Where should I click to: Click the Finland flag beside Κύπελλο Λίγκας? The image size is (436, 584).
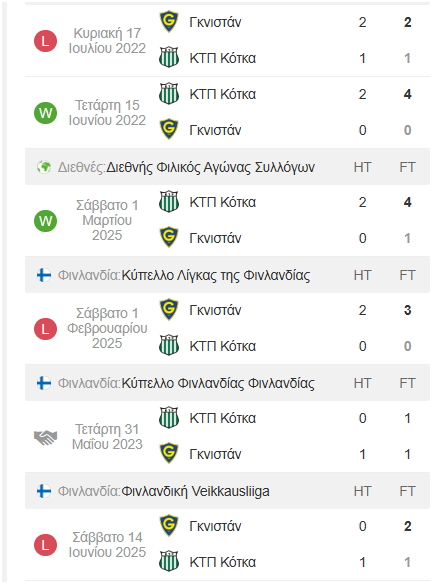click(44, 275)
